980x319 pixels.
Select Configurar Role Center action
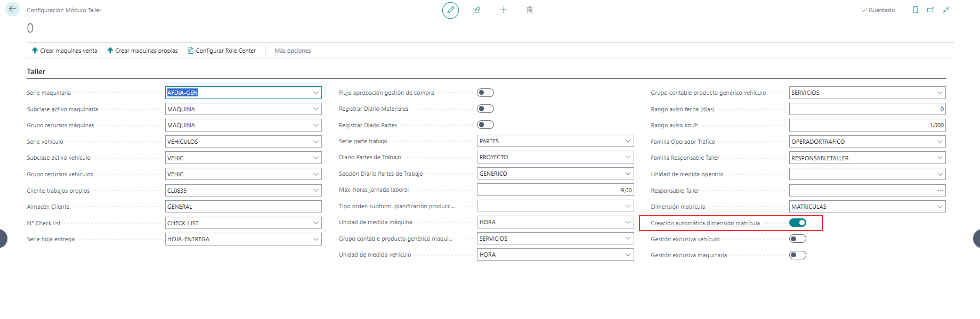222,51
